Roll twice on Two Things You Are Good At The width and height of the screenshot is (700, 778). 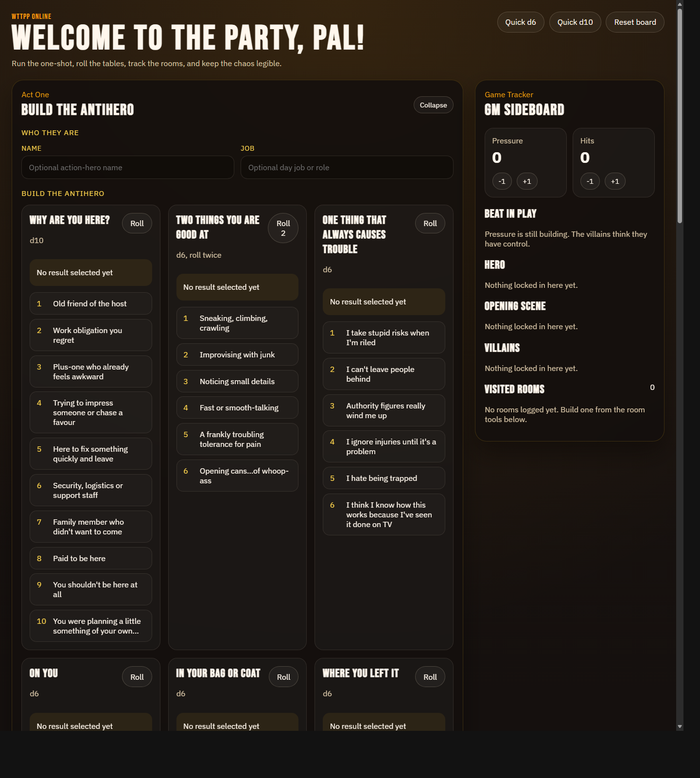click(283, 228)
